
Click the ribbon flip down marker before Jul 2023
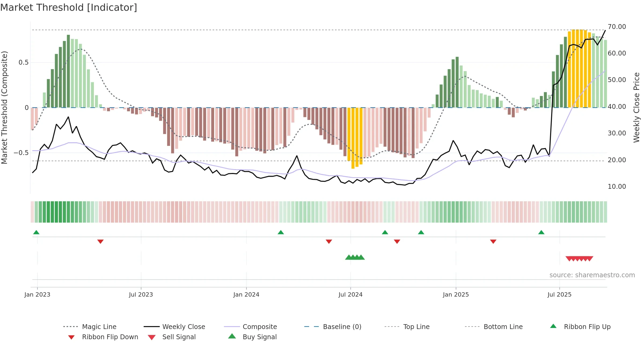[x=100, y=242]
